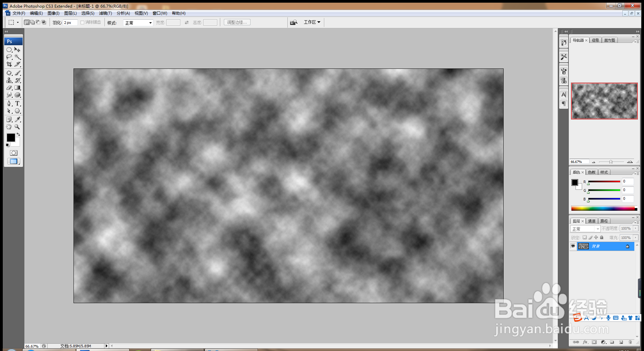Select the Sponge tool
This screenshot has width=644, height=351.
click(17, 95)
